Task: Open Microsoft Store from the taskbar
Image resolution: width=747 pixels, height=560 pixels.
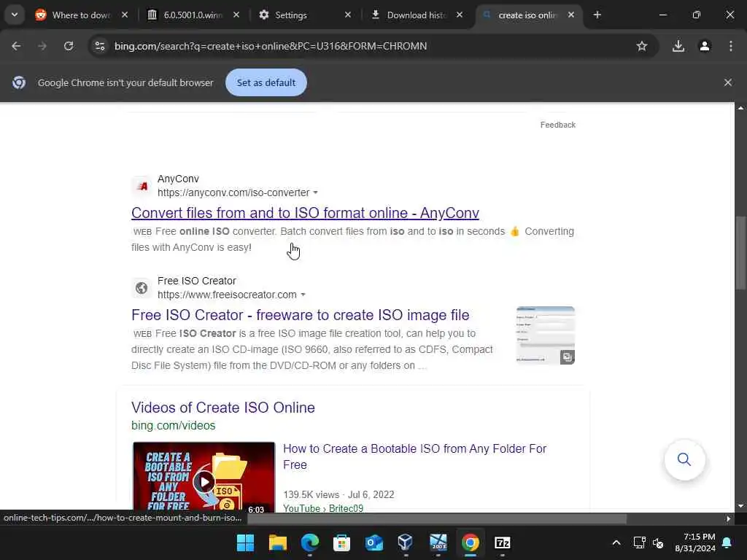Action: tap(341, 542)
